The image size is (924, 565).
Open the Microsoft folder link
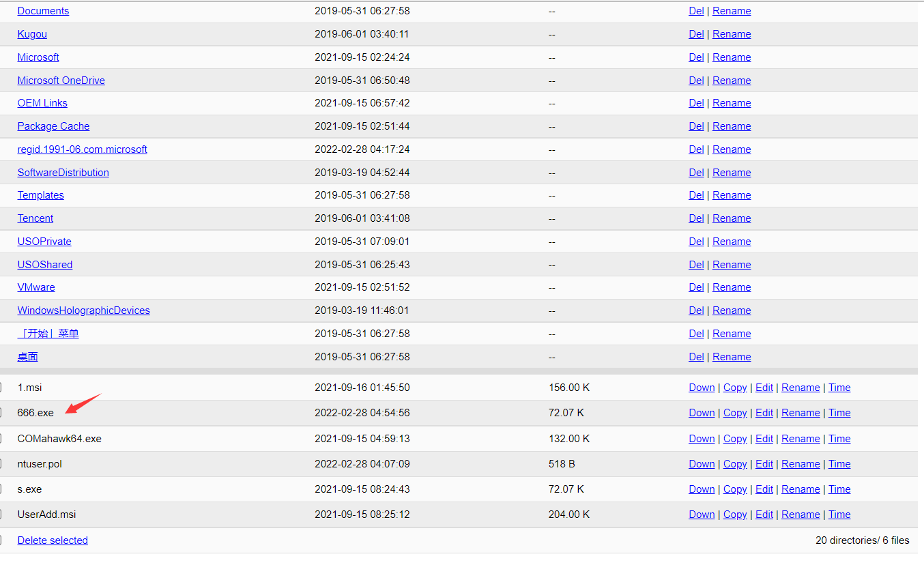click(x=38, y=57)
